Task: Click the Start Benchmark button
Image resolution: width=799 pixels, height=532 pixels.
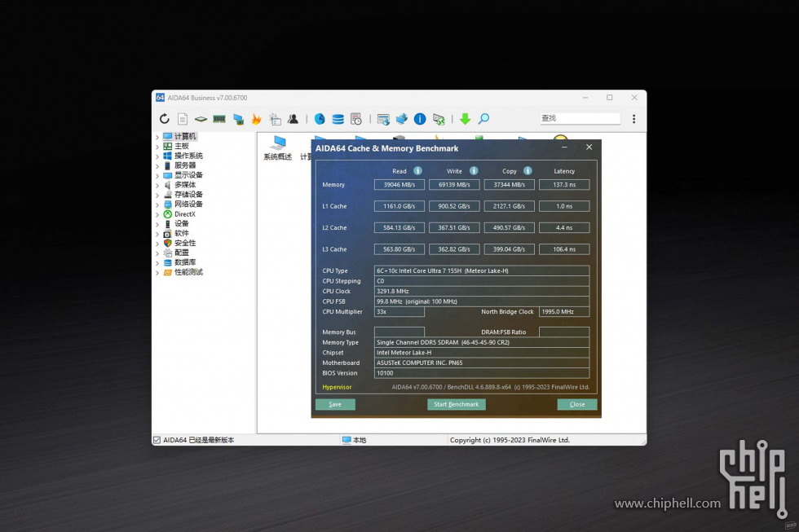Action: pyautogui.click(x=457, y=404)
